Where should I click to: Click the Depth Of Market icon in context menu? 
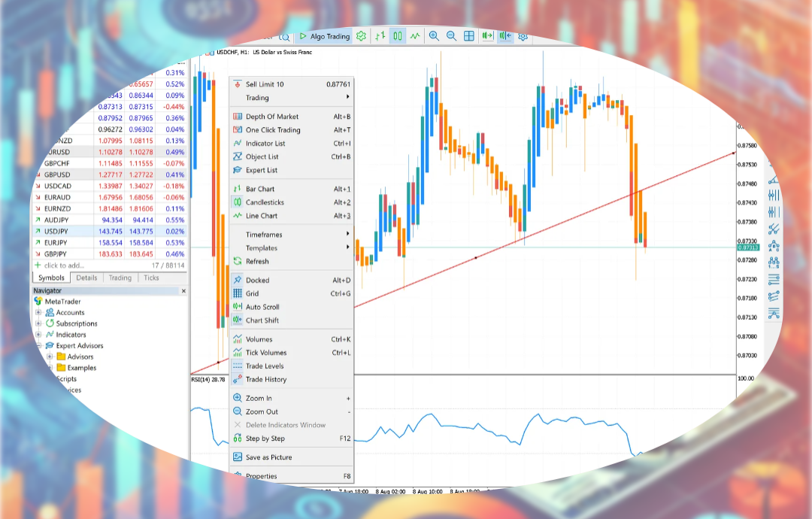pos(237,117)
